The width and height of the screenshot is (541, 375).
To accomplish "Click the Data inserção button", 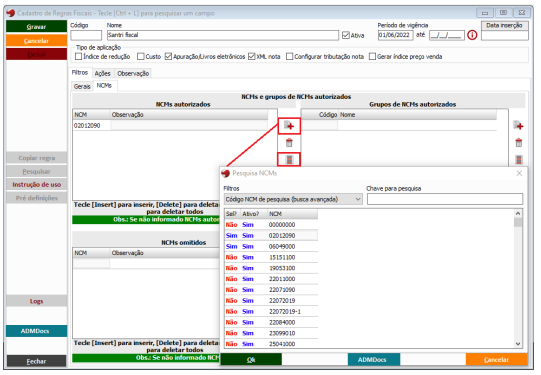I will 504,26.
